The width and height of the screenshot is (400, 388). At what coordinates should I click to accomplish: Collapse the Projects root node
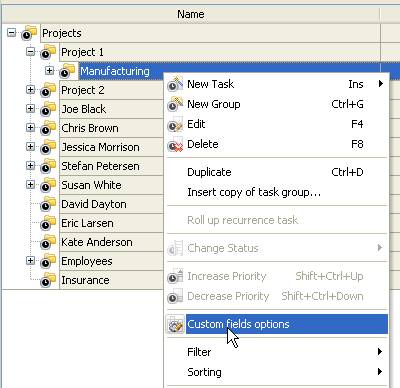(12, 33)
